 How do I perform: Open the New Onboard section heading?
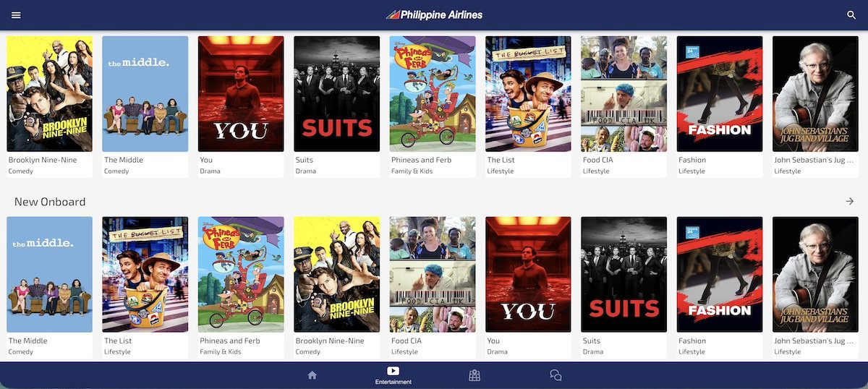click(50, 202)
